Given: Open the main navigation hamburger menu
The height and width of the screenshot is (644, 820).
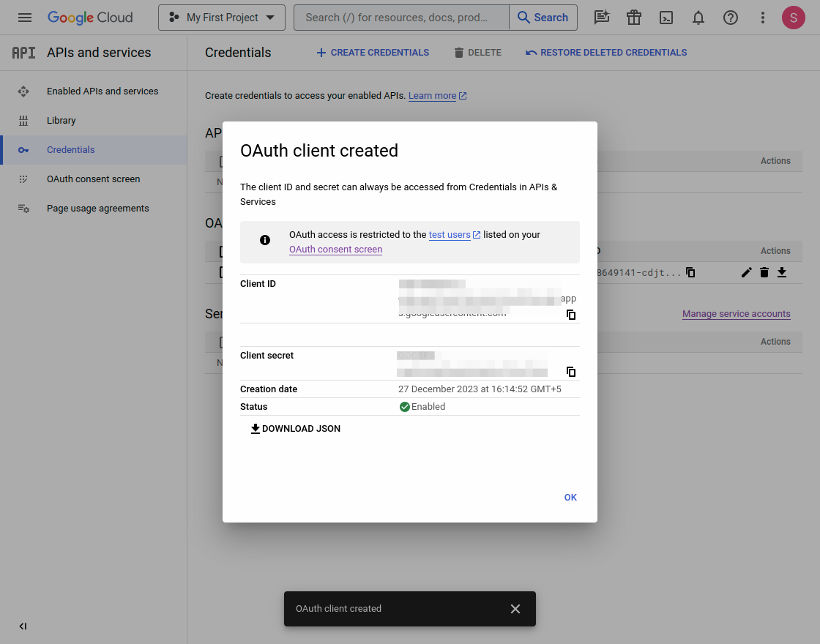Looking at the screenshot, I should point(25,18).
